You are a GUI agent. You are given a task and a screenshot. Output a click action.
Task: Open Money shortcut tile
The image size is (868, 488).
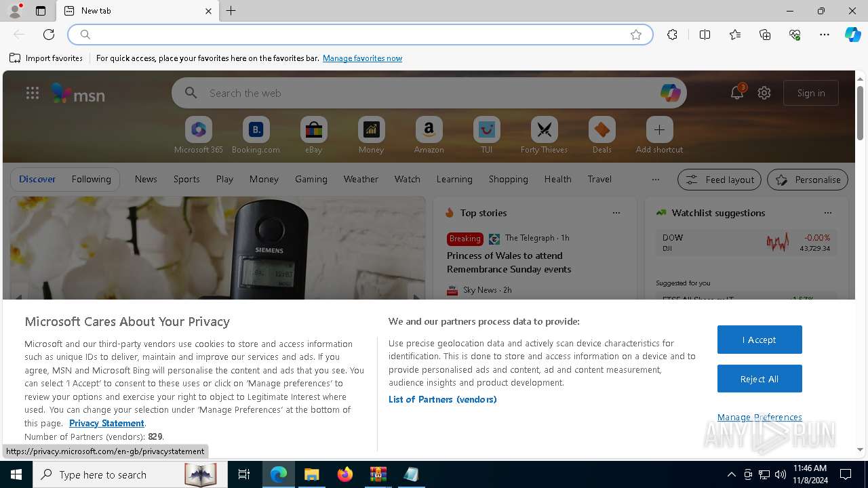coord(371,135)
